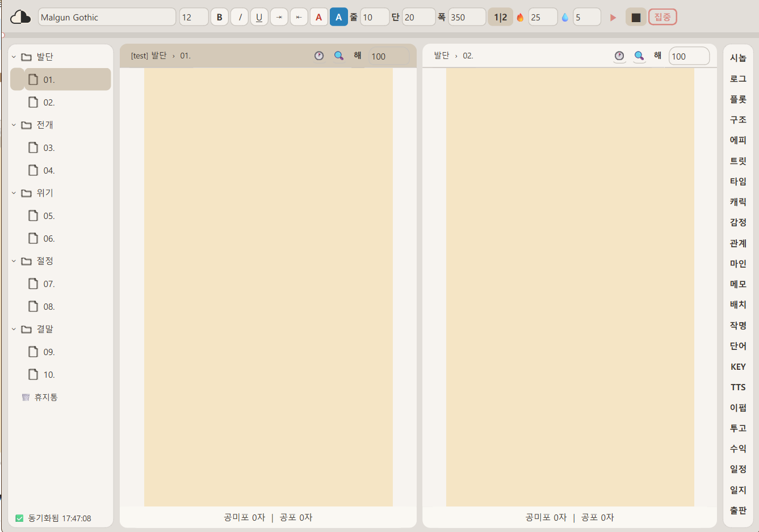The width and height of the screenshot is (759, 532).
Task: Click the green sync status checkmark icon
Action: point(19,518)
